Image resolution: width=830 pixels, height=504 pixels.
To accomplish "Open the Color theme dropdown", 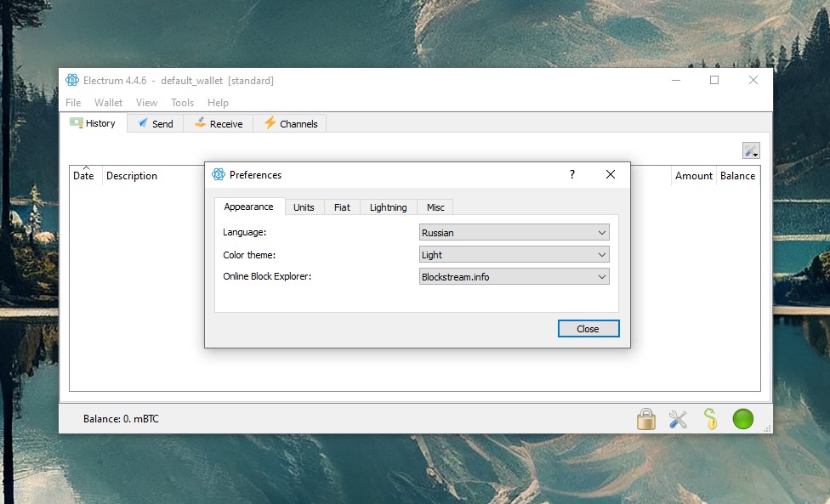I will [x=514, y=255].
